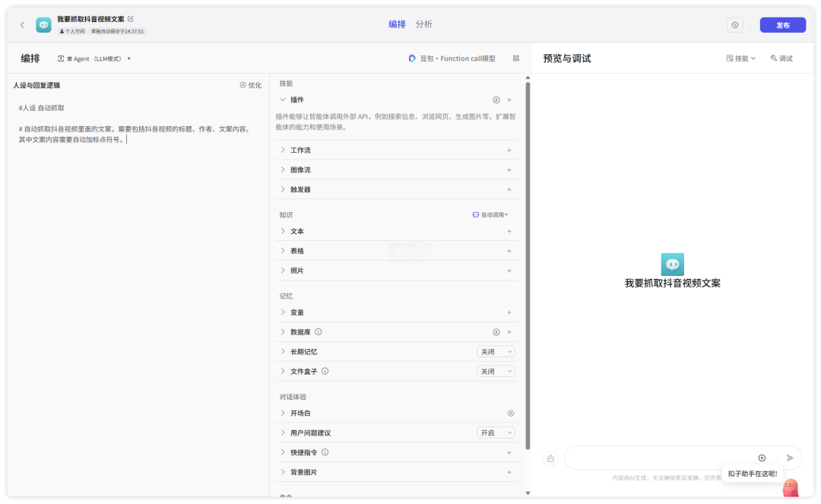
Task: Click the back arrow beside the bot avatar
Action: tap(22, 25)
